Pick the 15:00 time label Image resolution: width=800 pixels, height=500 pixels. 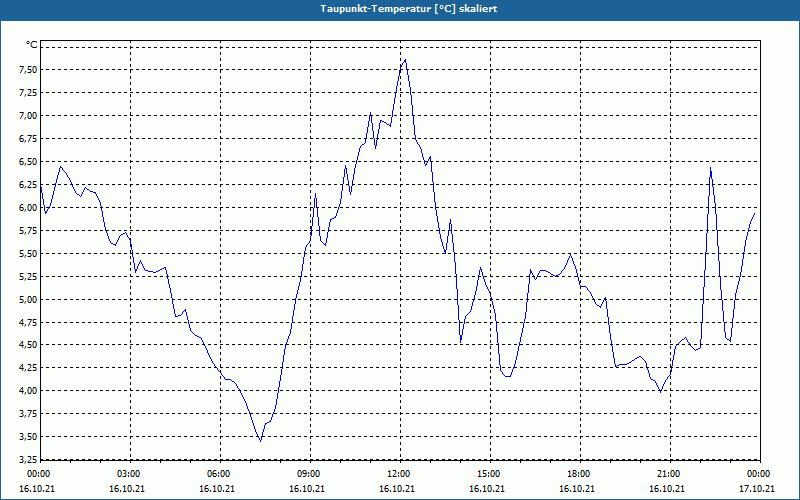click(x=488, y=474)
